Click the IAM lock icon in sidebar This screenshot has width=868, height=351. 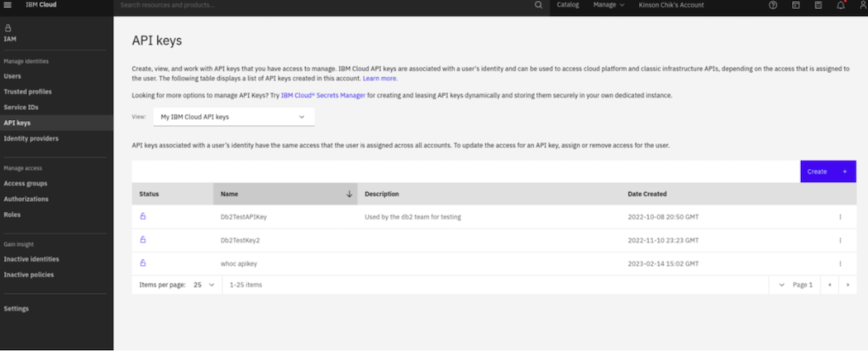coord(7,27)
